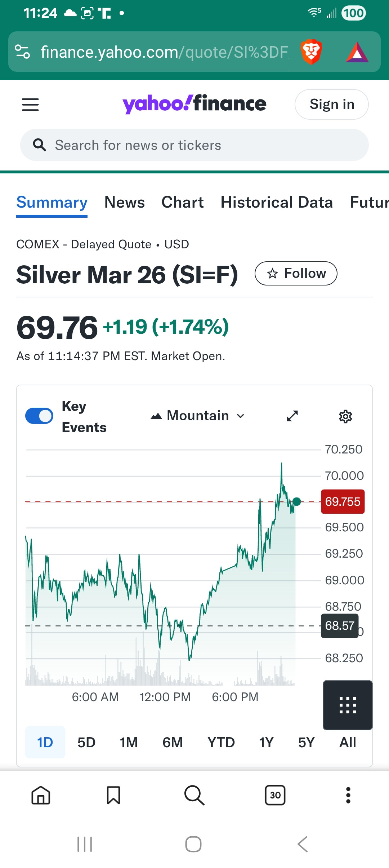Go to browser home page
This screenshot has height=868, width=389.
[x=41, y=795]
